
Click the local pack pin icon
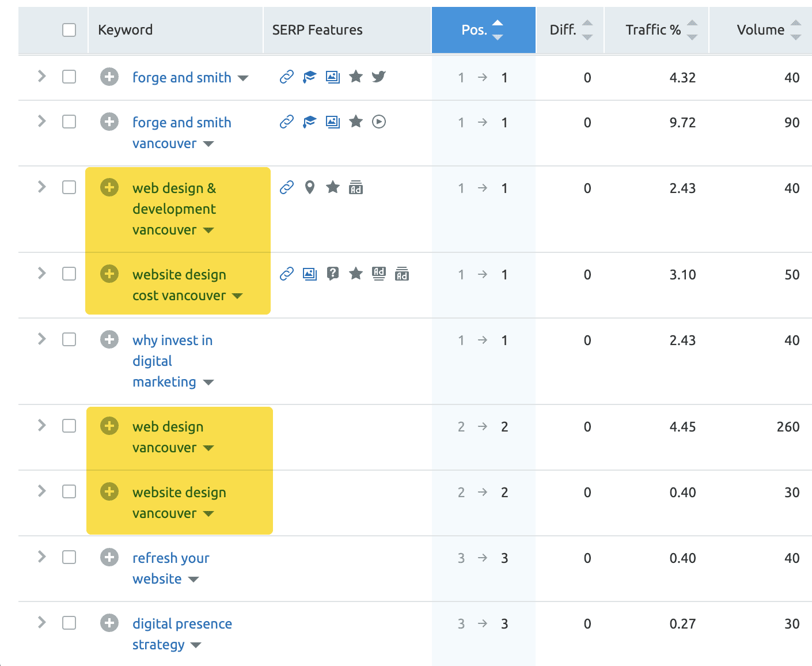tap(310, 187)
